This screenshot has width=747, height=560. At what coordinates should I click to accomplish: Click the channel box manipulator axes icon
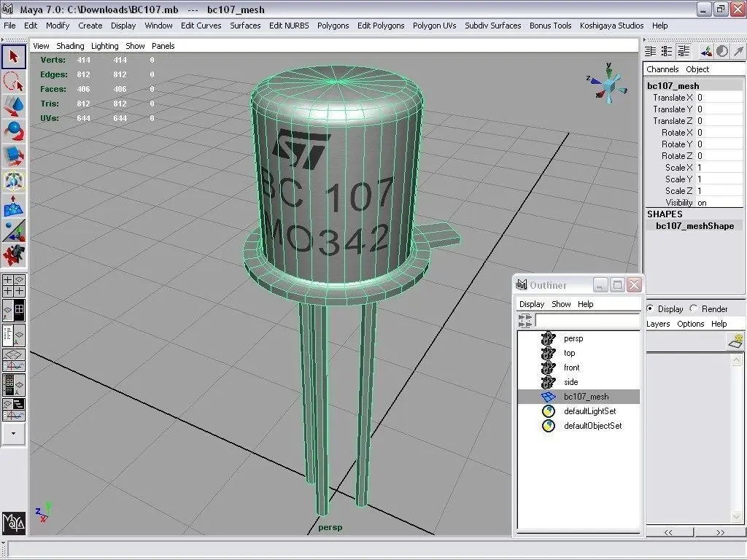click(x=706, y=51)
